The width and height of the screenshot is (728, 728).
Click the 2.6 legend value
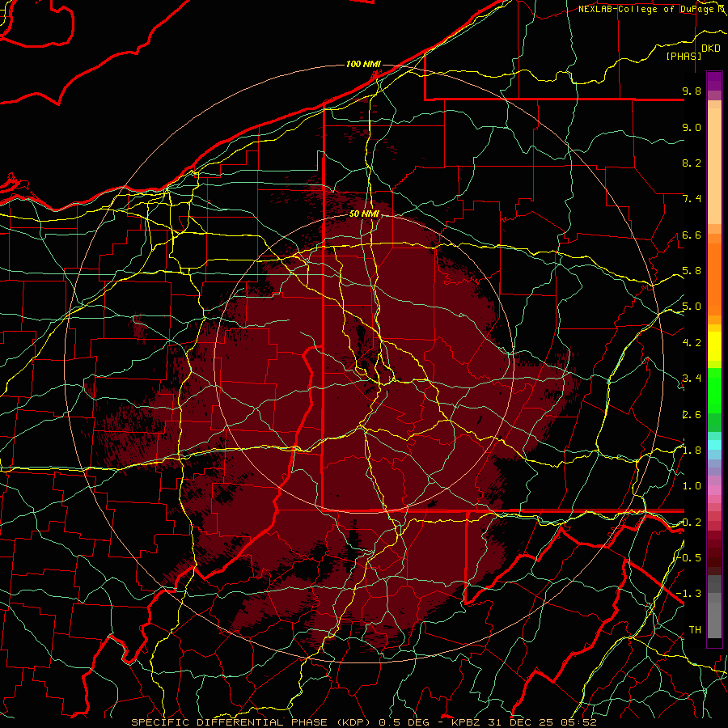click(692, 415)
